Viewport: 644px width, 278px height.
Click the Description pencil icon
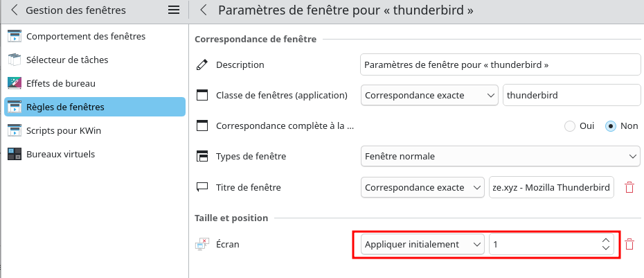(x=202, y=65)
